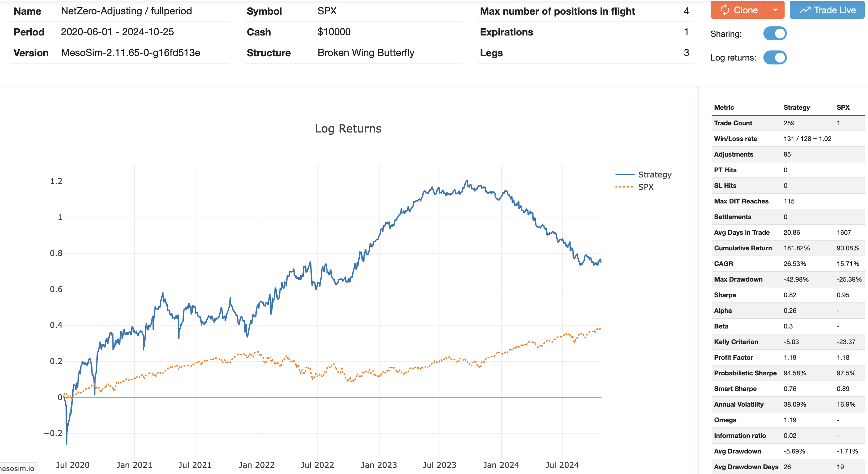
Task: Click the Log Returns chart title
Action: [348, 129]
